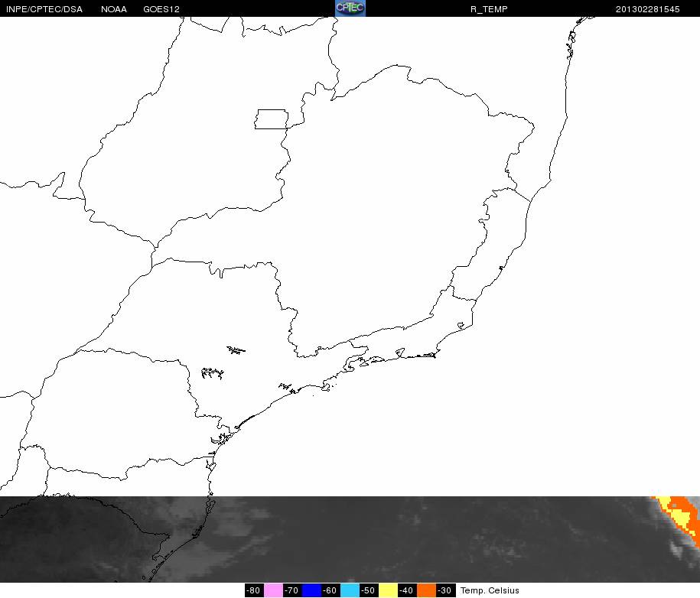The width and height of the screenshot is (700, 598).
Task: Click the 201302281545 timestamp
Action: [647, 9]
